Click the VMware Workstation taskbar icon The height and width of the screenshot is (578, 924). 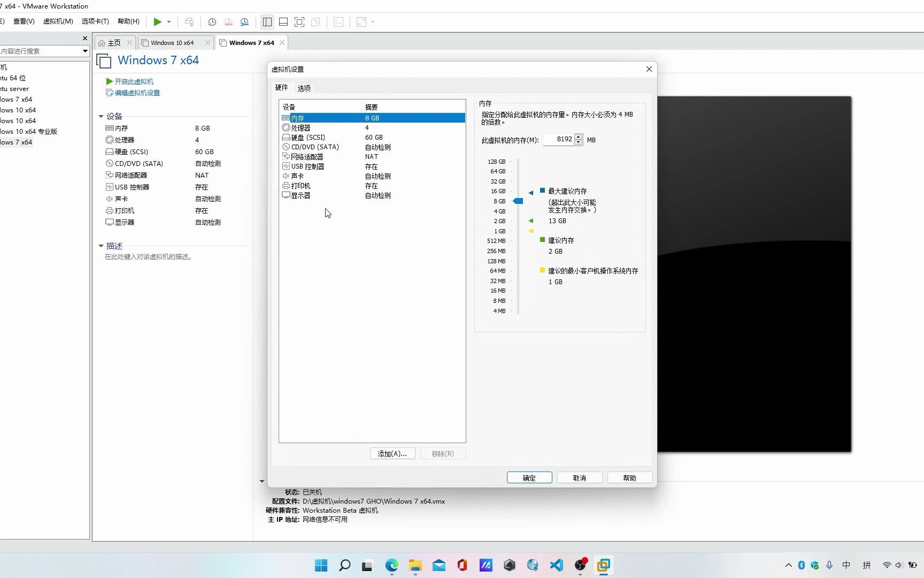[x=604, y=565]
